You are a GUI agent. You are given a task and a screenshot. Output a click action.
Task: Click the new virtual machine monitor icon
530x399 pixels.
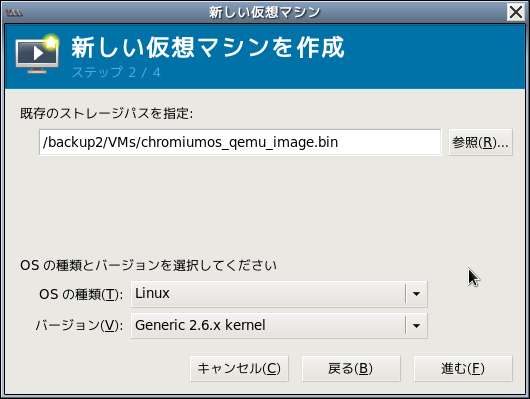(x=37, y=54)
